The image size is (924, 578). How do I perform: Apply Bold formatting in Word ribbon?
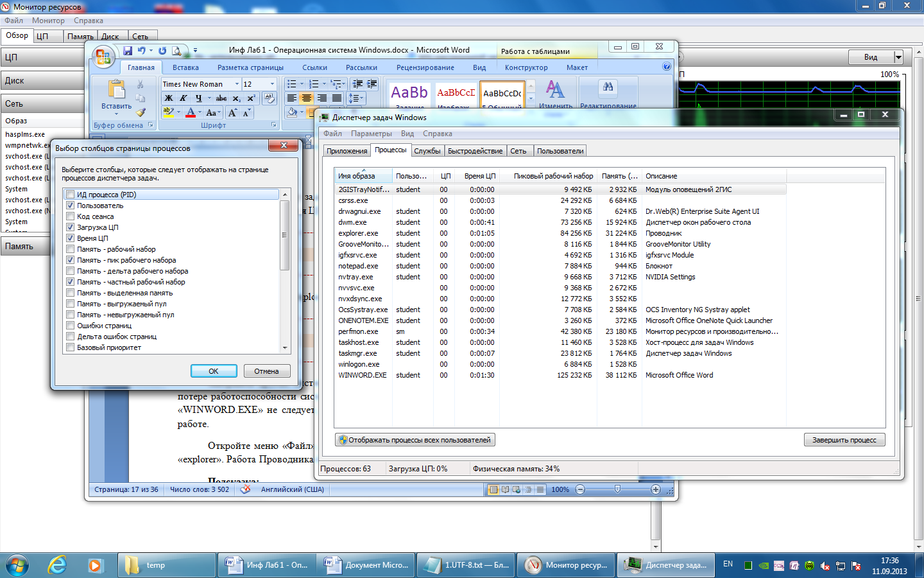169,98
